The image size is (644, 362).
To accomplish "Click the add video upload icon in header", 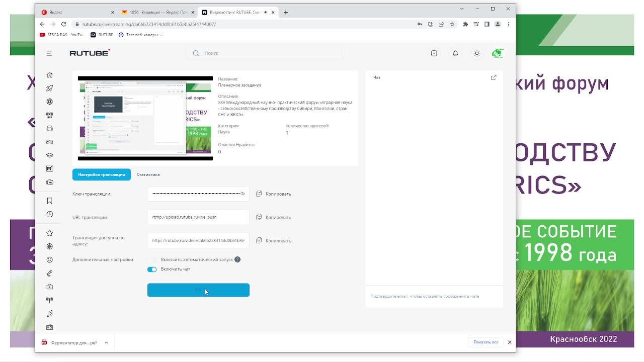I will pos(434,53).
